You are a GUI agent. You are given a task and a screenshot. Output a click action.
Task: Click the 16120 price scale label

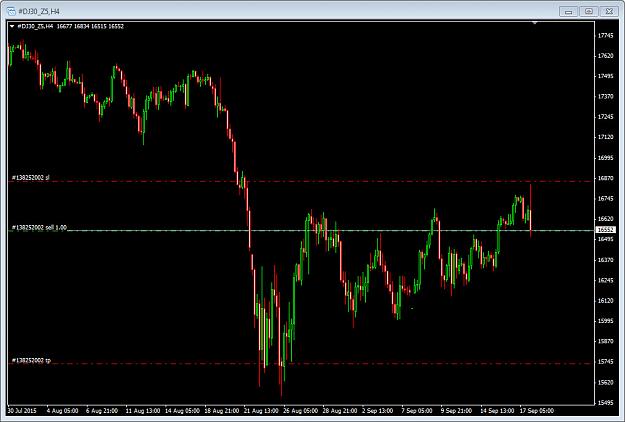coord(605,300)
